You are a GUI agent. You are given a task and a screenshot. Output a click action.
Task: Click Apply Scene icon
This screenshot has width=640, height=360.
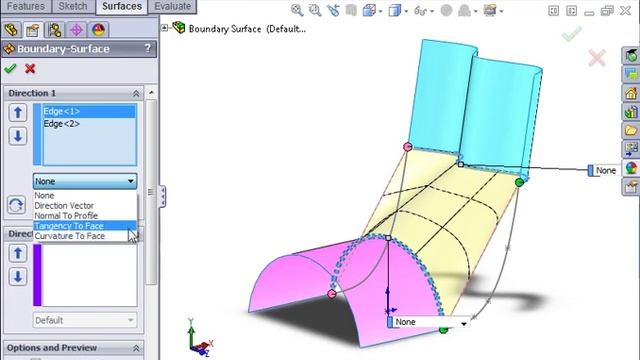pyautogui.click(x=464, y=10)
